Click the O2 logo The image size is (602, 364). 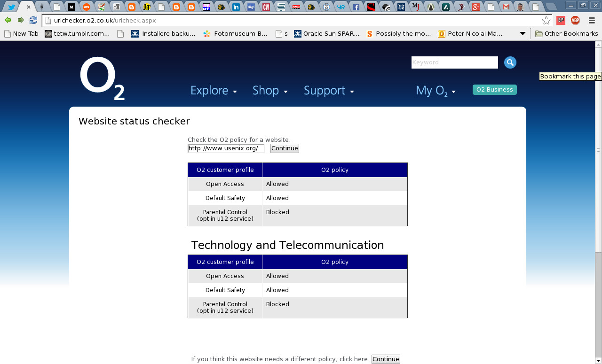click(102, 79)
